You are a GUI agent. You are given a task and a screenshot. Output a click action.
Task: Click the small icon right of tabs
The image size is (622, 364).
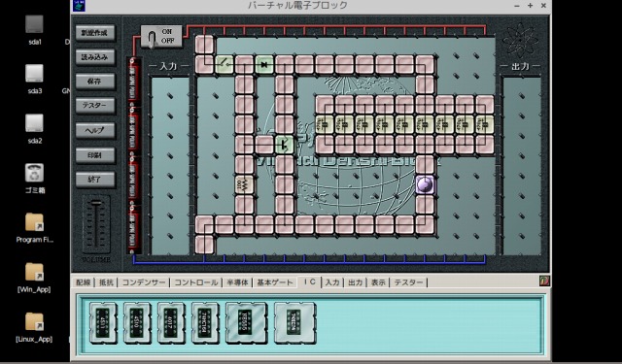[x=544, y=281]
